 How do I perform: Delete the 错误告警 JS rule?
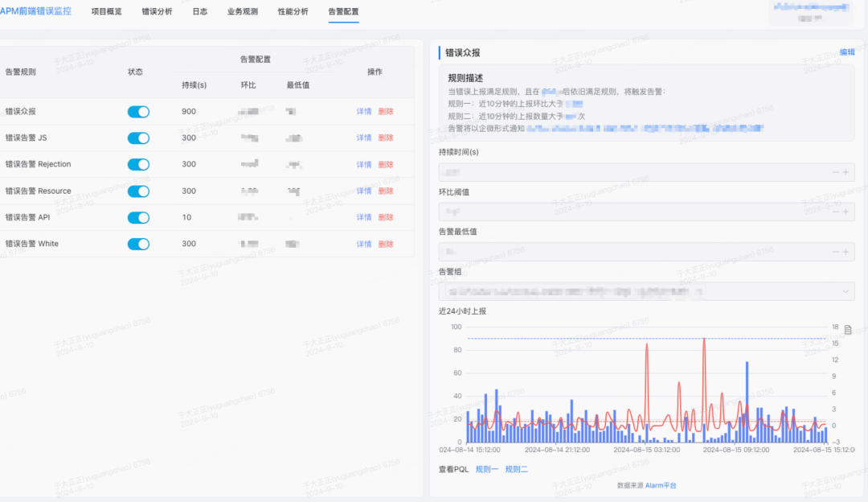click(x=386, y=138)
